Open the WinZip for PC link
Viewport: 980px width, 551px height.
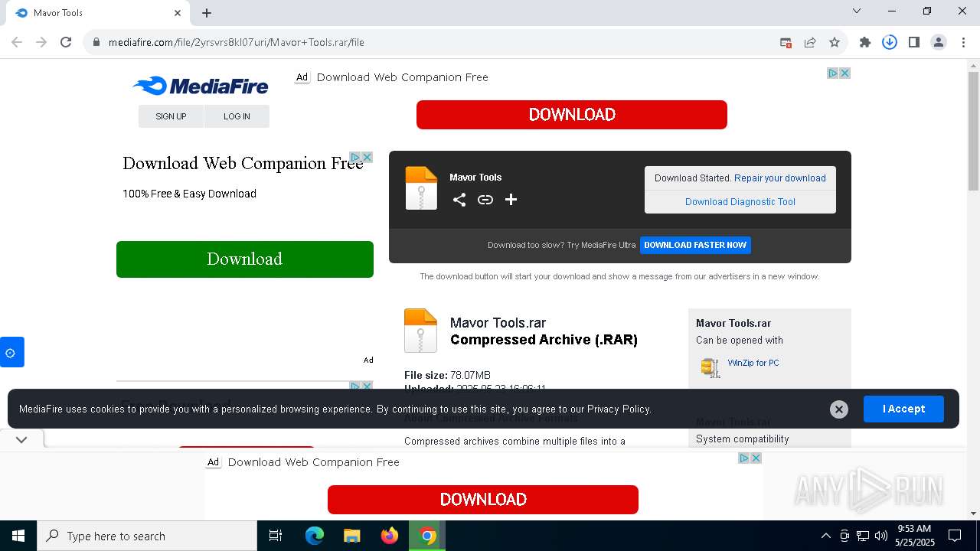point(753,363)
